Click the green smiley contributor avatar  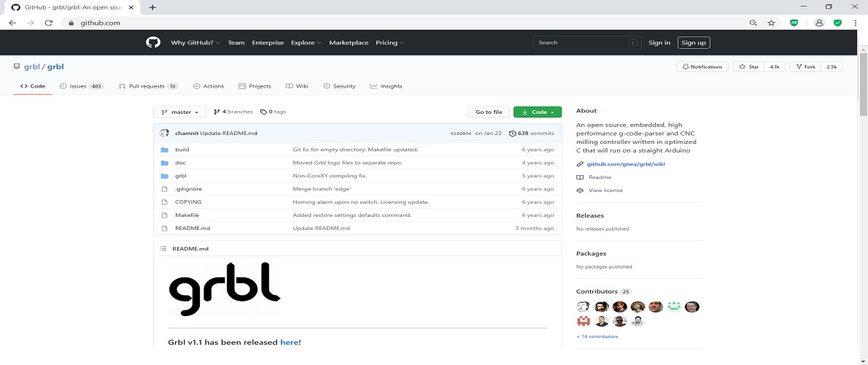(x=673, y=307)
